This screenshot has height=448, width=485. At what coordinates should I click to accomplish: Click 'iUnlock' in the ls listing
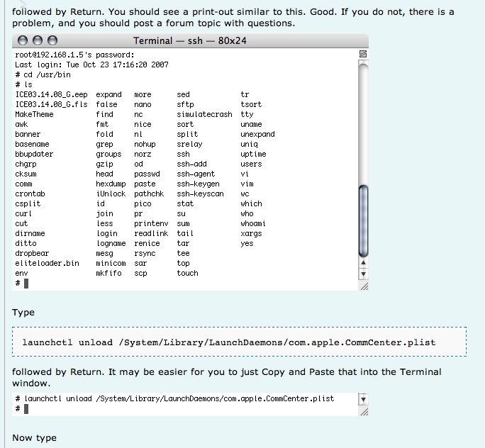click(x=111, y=194)
